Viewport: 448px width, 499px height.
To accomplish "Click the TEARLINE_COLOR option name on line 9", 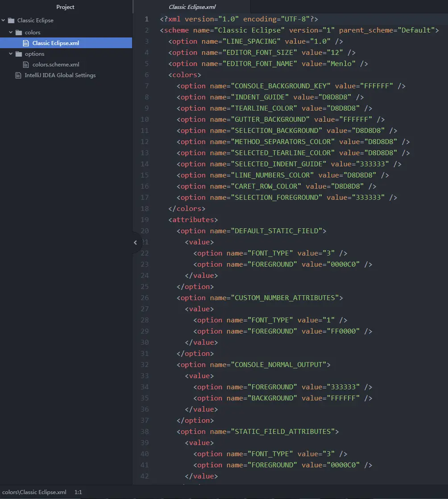I will 264,108.
